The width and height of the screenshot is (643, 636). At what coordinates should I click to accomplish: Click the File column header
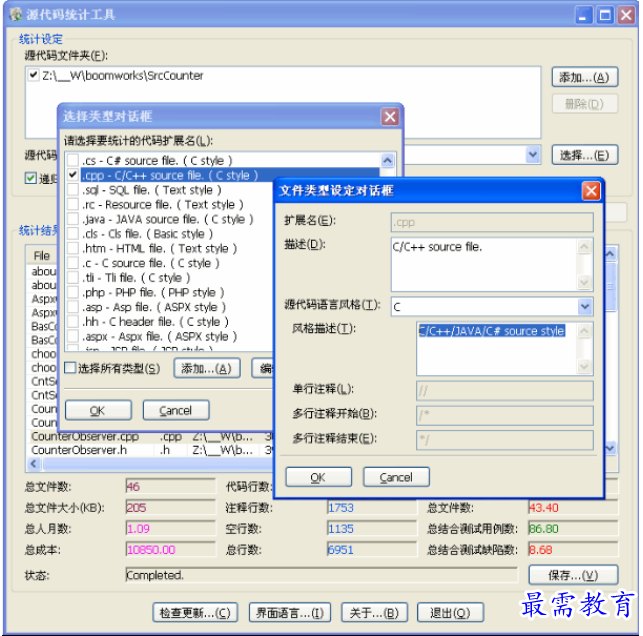pyautogui.click(x=42, y=255)
